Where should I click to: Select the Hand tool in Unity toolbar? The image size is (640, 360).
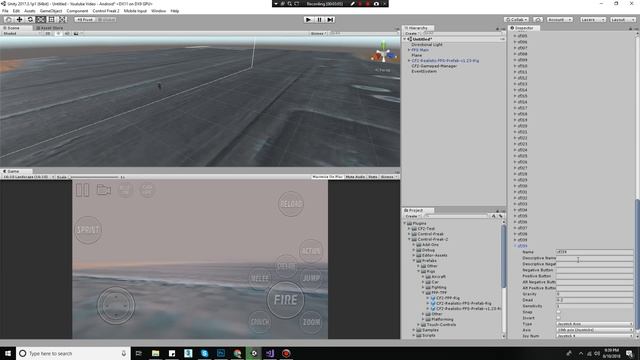click(x=8, y=20)
